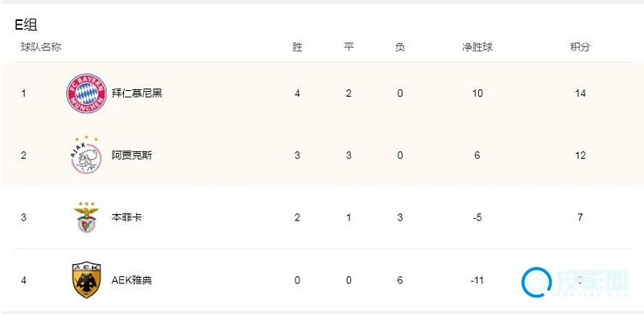Click Bayern's 14 points value

pyautogui.click(x=580, y=93)
